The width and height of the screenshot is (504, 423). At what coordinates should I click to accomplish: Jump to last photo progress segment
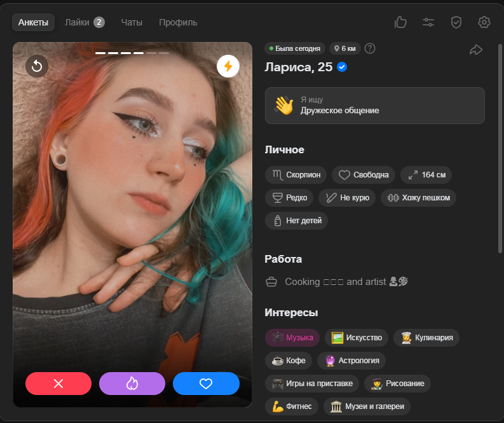coord(164,53)
